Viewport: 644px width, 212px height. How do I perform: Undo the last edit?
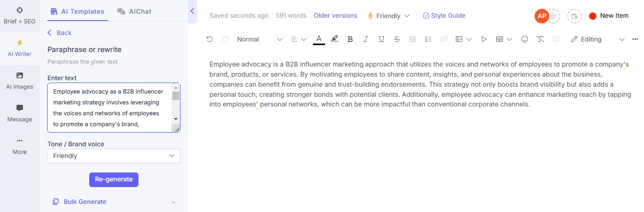210,39
